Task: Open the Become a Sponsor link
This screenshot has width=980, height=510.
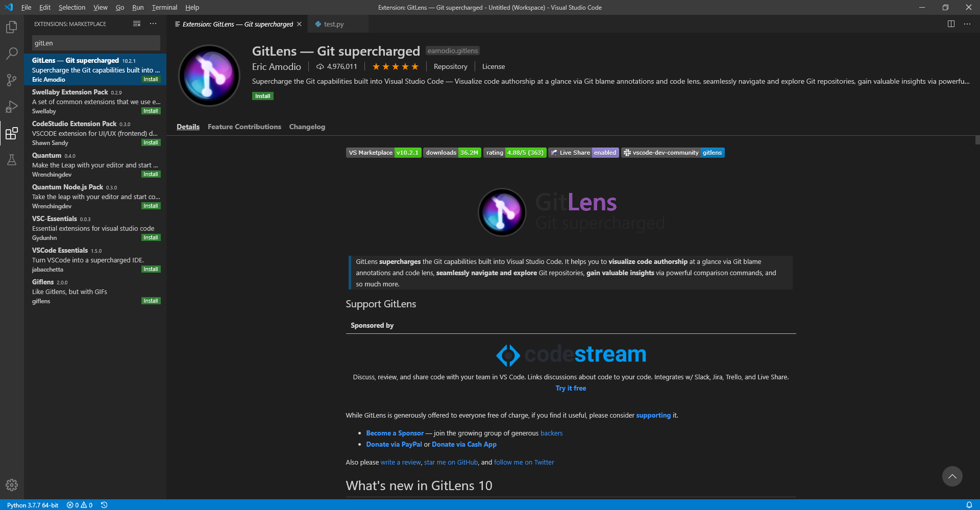Action: pyautogui.click(x=395, y=433)
